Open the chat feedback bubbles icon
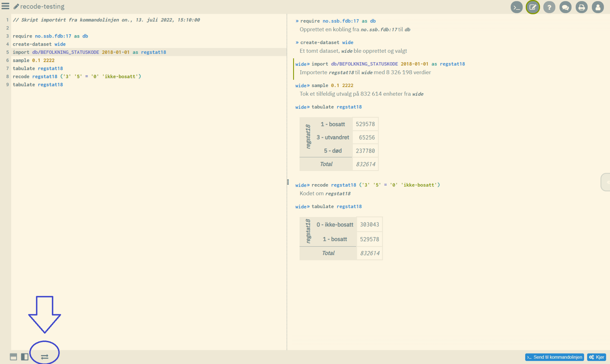This screenshot has width=610, height=364. [x=565, y=7]
